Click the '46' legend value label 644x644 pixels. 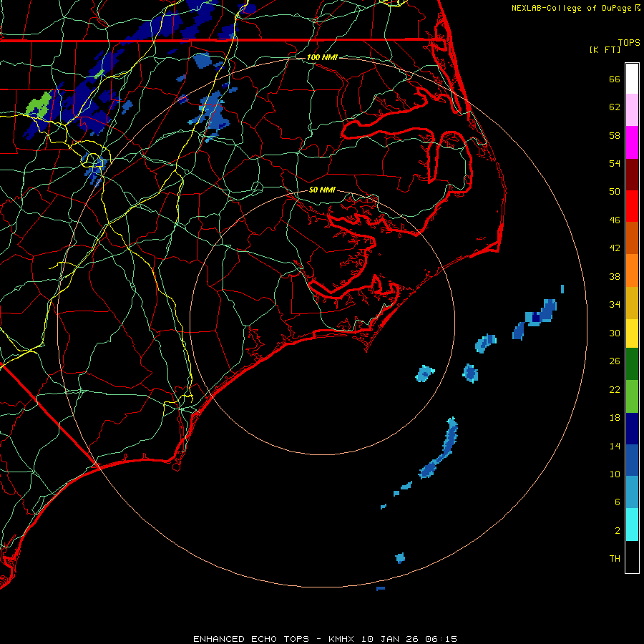point(615,220)
